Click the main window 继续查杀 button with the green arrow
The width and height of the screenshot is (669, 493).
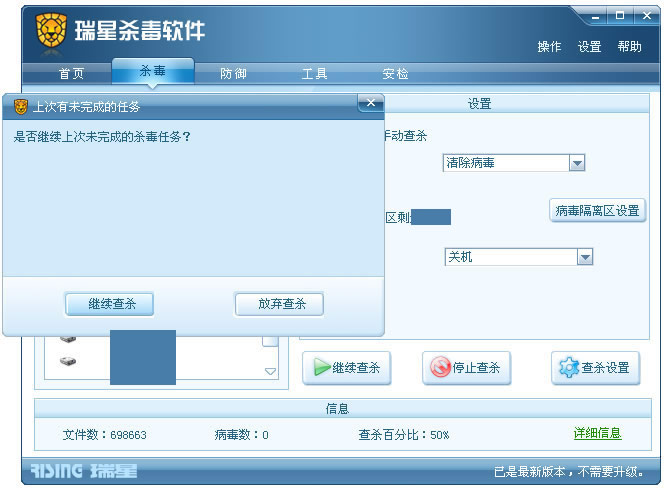pos(346,368)
